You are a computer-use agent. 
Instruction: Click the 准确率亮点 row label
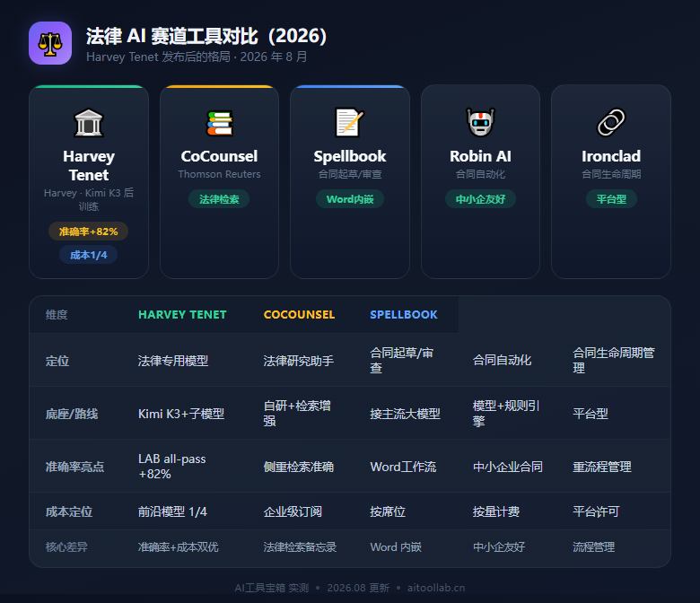pos(74,467)
